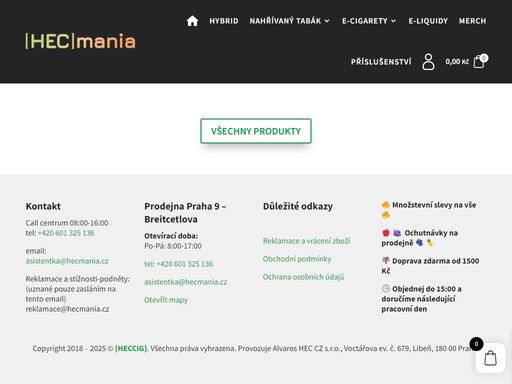
Task: Open the Otevřít mapy link
Action: 166,300
